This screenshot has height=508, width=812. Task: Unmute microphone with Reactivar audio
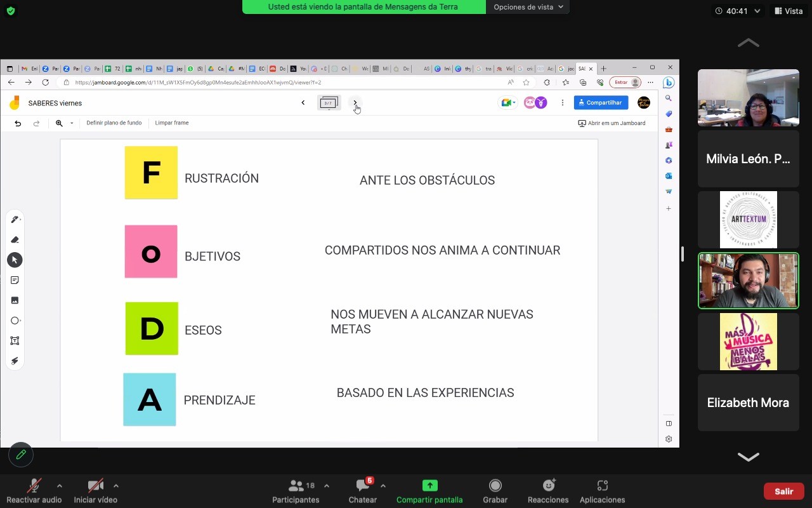[x=34, y=486]
